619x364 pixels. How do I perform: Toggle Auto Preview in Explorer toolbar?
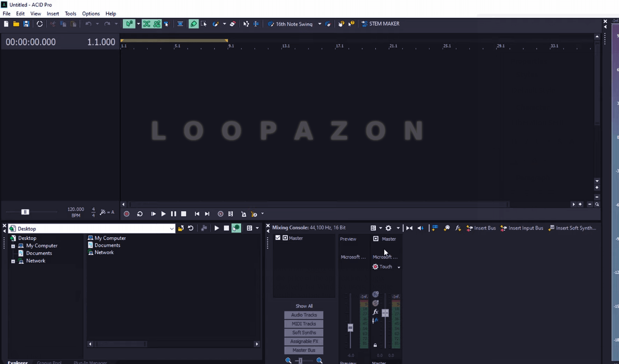click(x=236, y=228)
